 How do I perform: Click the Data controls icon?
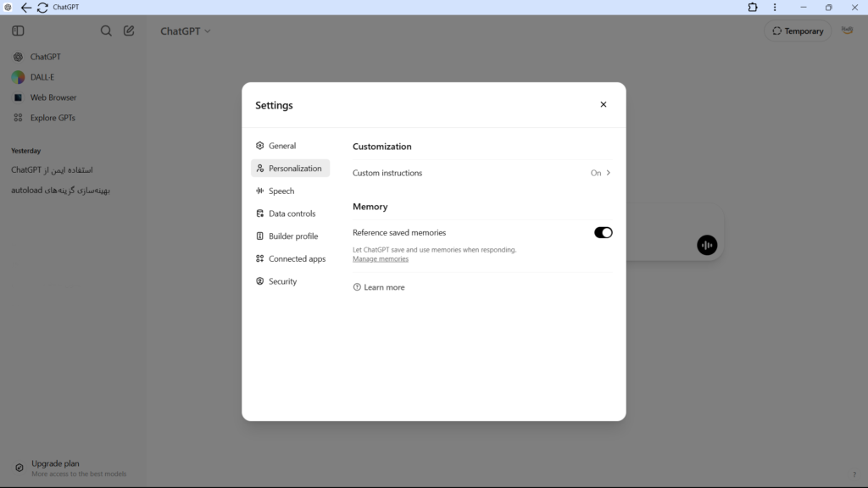click(259, 213)
